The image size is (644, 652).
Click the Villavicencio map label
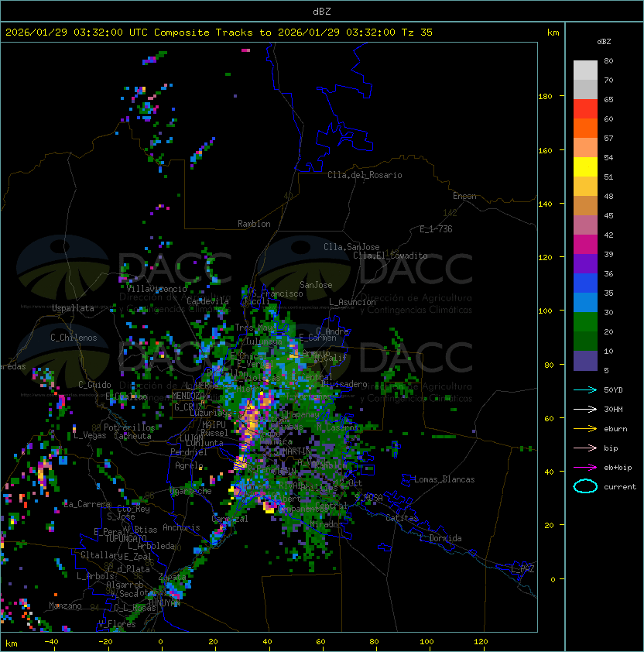click(x=156, y=289)
